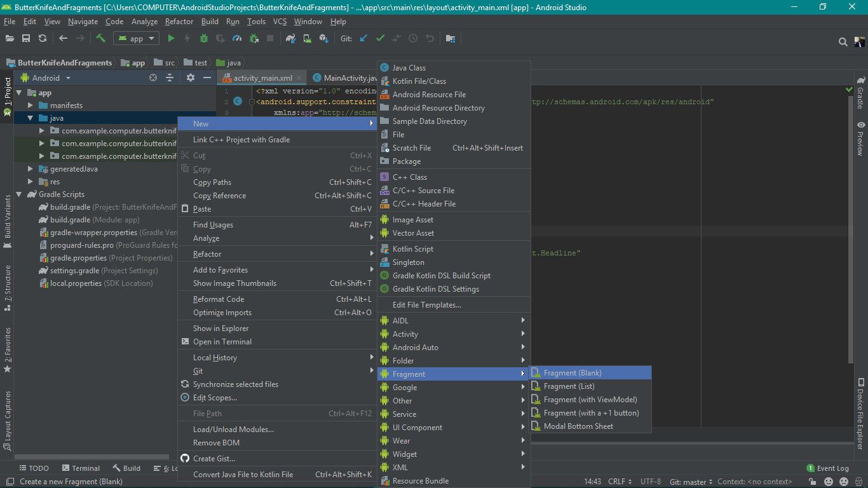The image size is (868, 488).
Task: Click the Debug app bug icon
Action: click(204, 38)
